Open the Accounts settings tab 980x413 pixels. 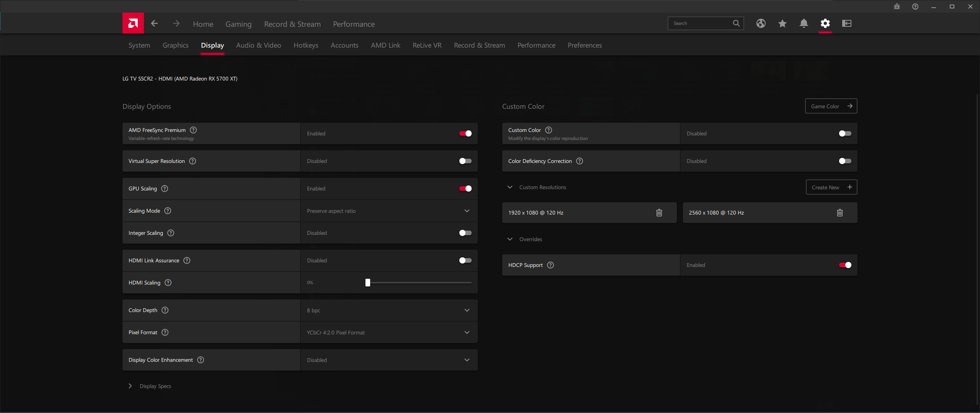345,45
